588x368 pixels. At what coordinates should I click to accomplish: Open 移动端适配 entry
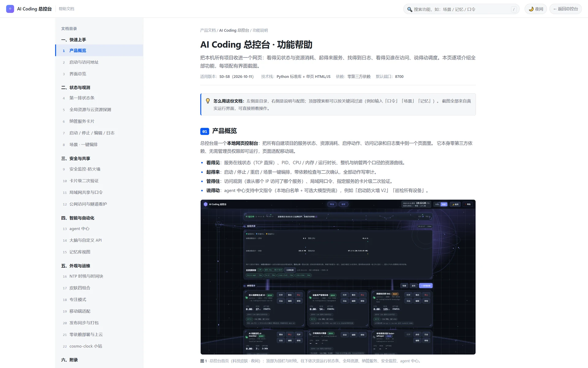tap(99, 311)
